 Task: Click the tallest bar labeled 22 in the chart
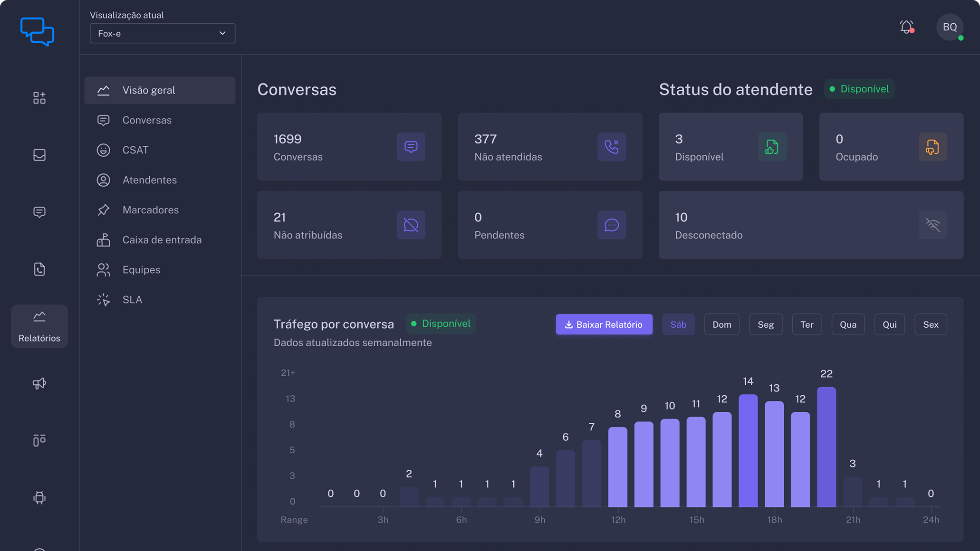(x=826, y=446)
